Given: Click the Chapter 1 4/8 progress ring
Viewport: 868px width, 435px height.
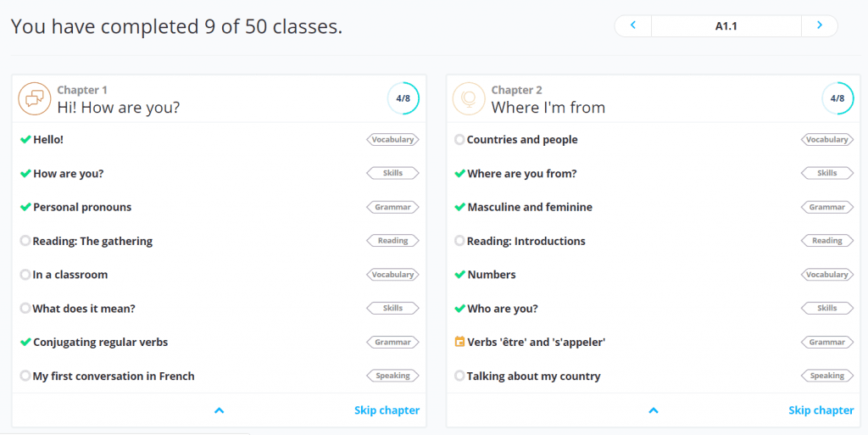Looking at the screenshot, I should [x=403, y=98].
